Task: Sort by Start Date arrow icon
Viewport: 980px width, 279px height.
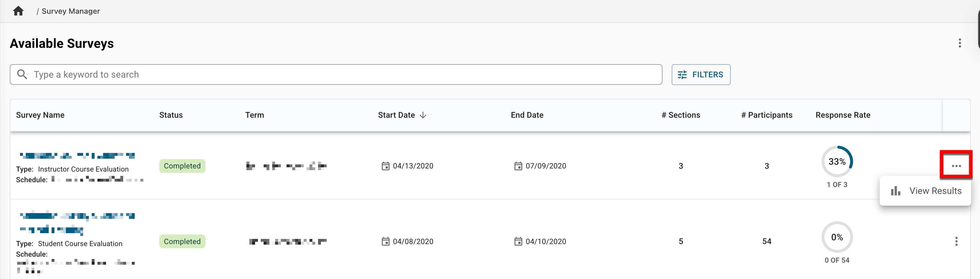Action: coord(423,115)
